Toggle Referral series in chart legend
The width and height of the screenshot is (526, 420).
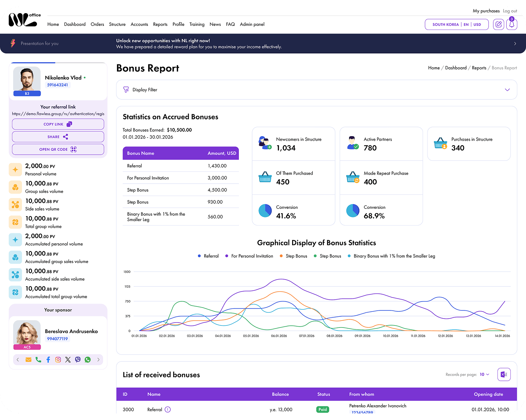208,256
